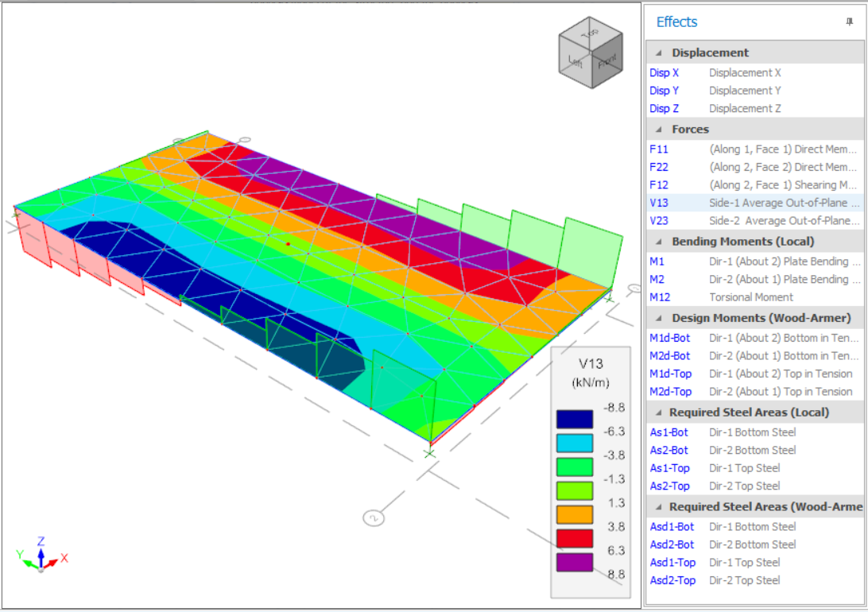Select F11 direct membrane force
Viewport: 868px width, 612px height.
(x=659, y=149)
